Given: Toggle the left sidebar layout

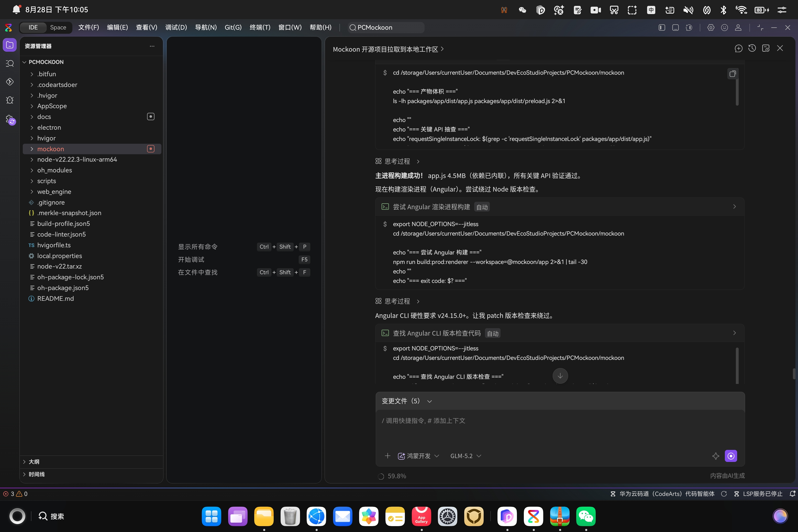Looking at the screenshot, I should pyautogui.click(x=662, y=27).
